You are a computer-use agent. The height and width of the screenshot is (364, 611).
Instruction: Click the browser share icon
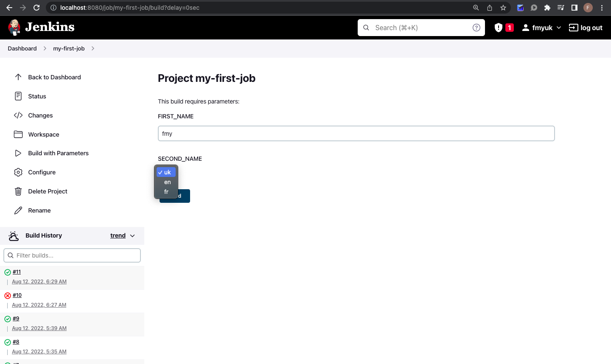tap(490, 8)
